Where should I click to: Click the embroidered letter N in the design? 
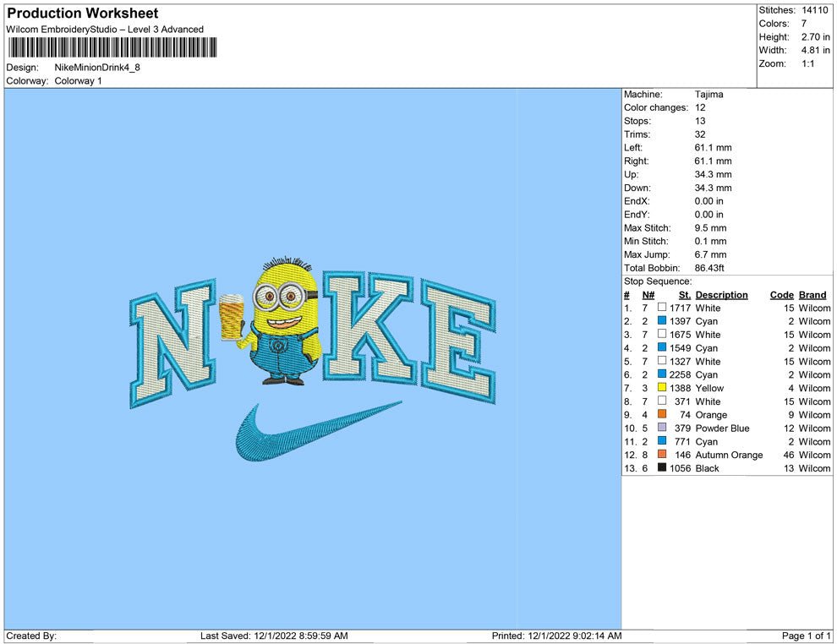point(173,345)
